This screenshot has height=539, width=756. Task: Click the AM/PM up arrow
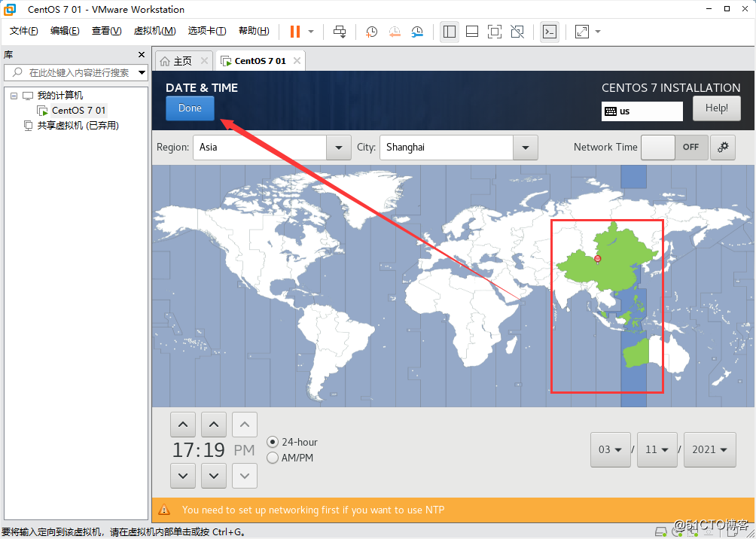pos(245,425)
